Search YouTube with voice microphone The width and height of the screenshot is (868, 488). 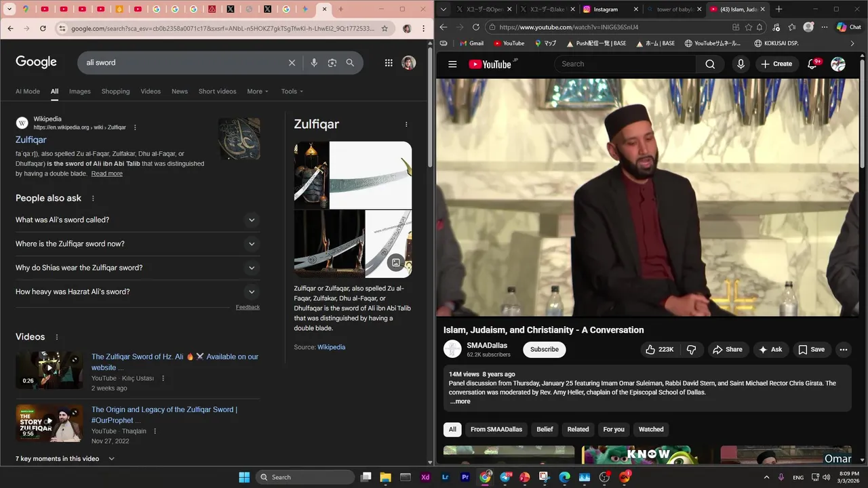(x=741, y=64)
